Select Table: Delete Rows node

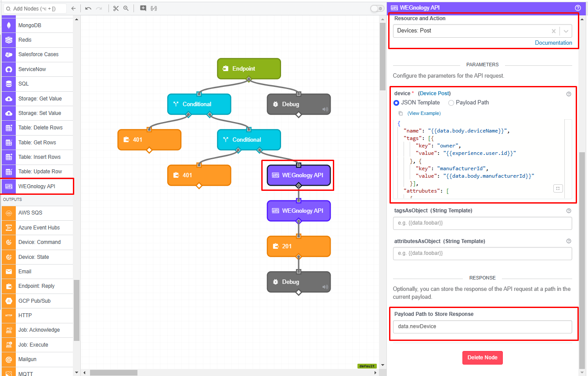[x=37, y=128]
